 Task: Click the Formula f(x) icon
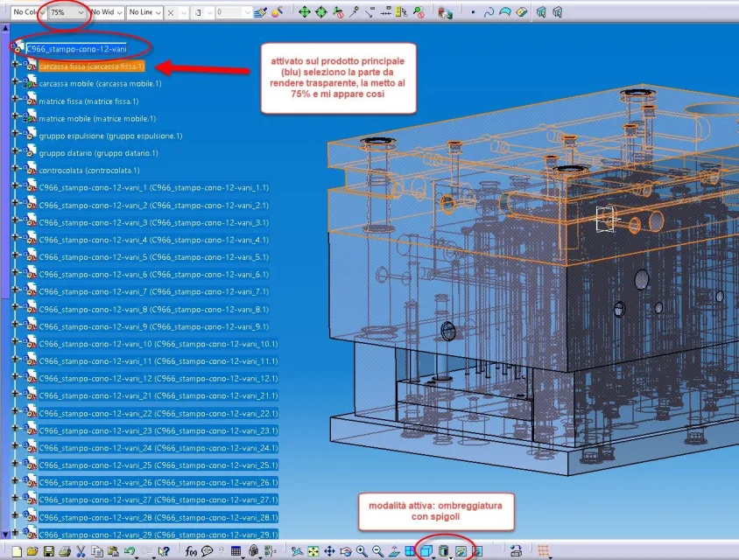click(x=191, y=551)
